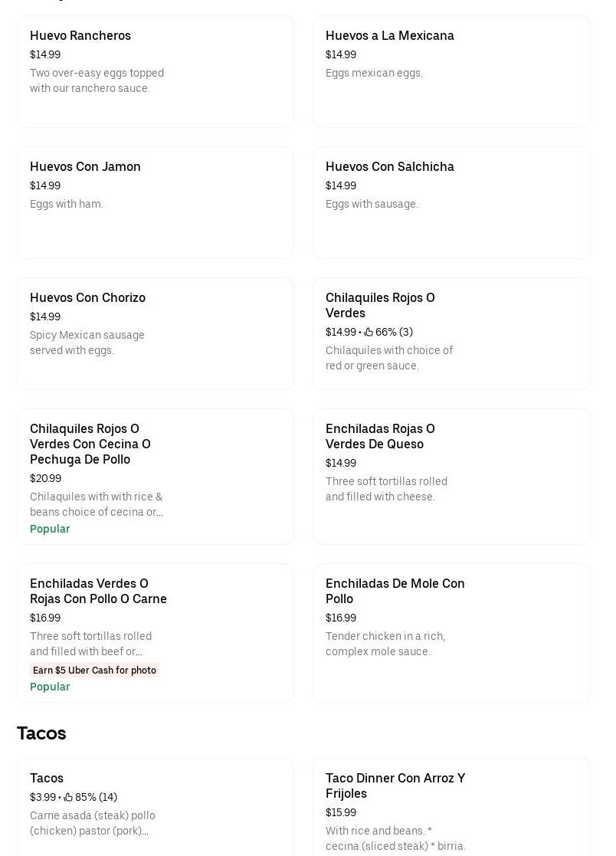
Task: Click Popular label under Enchiladas Verdes O Rojas
Action: [x=50, y=687]
